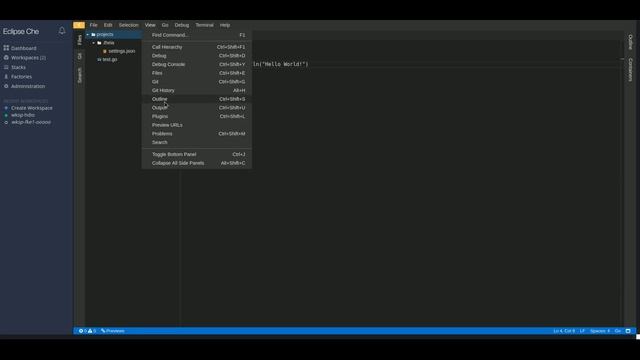This screenshot has height=360, width=640.
Task: Open the Debug menu
Action: (182, 25)
